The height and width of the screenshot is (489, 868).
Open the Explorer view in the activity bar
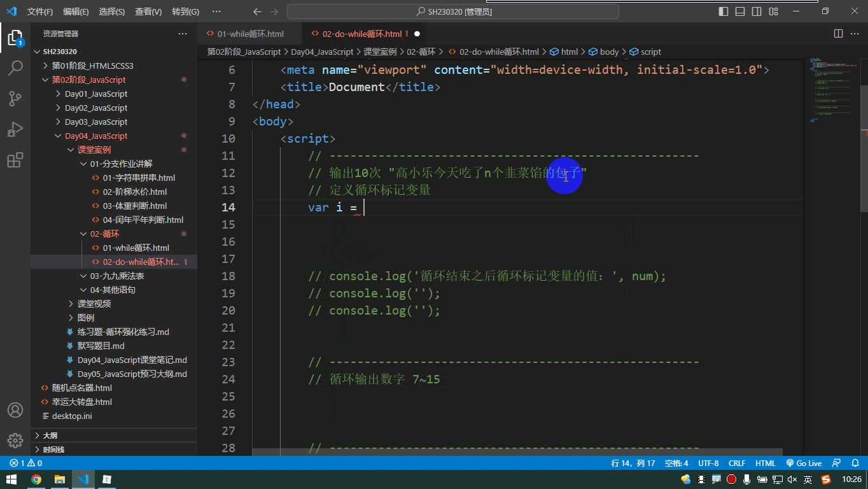pos(15,38)
